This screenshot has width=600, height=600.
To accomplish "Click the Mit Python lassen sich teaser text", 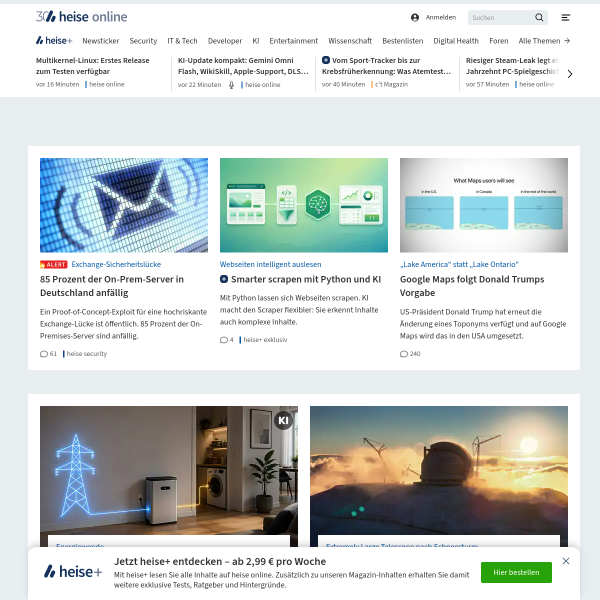I will [299, 310].
